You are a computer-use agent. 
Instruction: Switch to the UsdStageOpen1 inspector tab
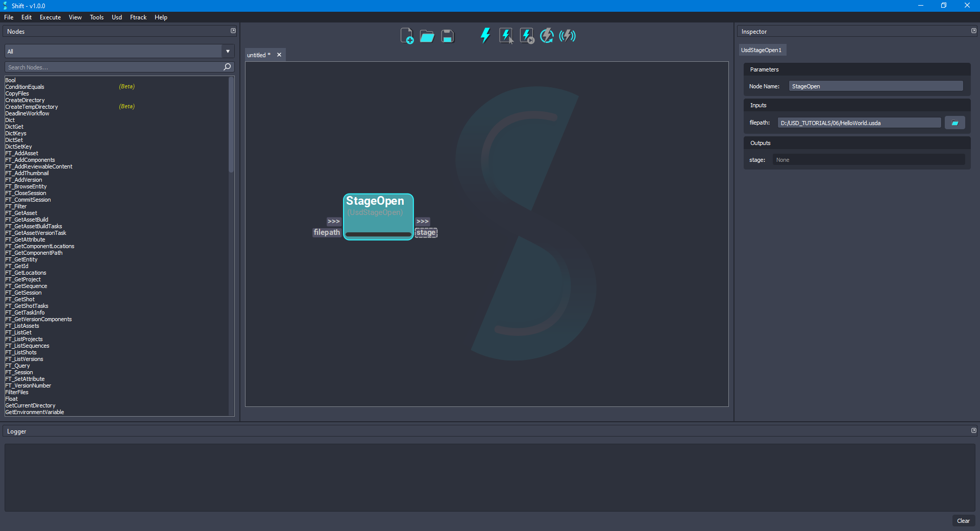tap(762, 50)
